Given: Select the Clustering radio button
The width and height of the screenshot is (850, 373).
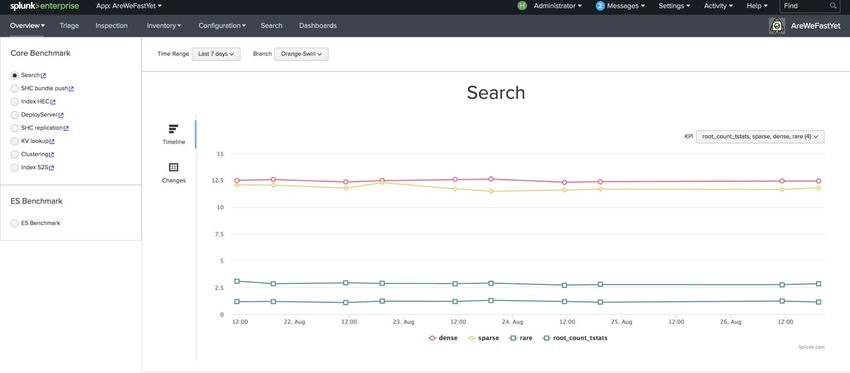Looking at the screenshot, I should click(x=15, y=155).
